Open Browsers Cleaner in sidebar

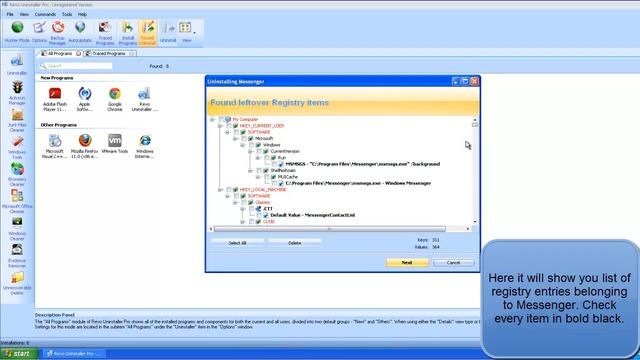17,174
